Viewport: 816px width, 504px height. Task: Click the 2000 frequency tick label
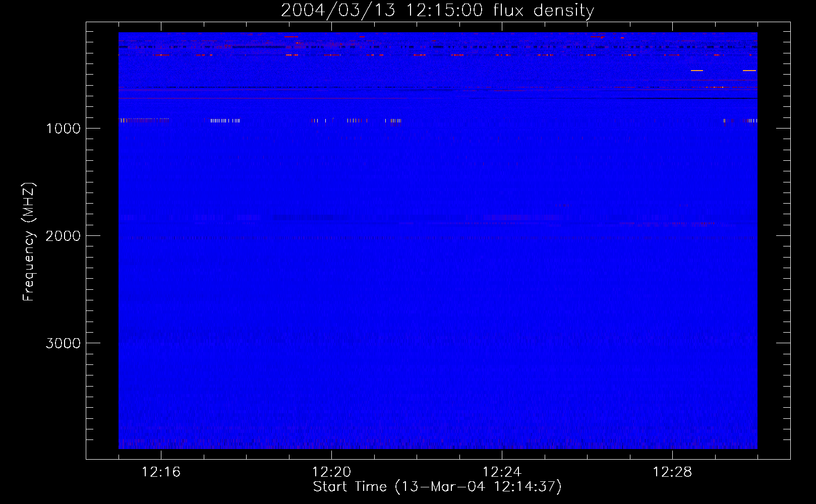[64, 236]
